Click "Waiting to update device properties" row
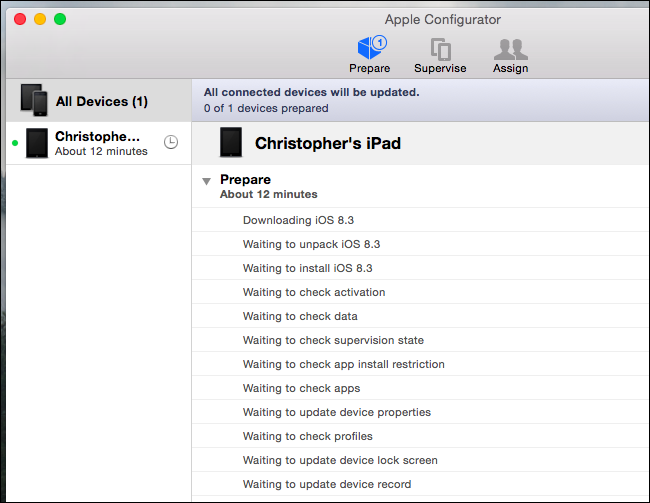650x503 pixels. click(421, 413)
